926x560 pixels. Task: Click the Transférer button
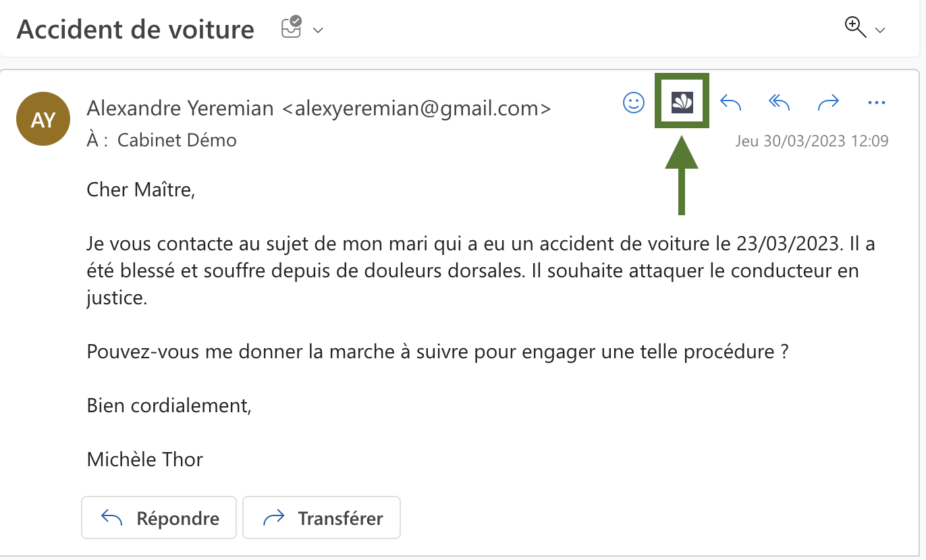pyautogui.click(x=321, y=517)
